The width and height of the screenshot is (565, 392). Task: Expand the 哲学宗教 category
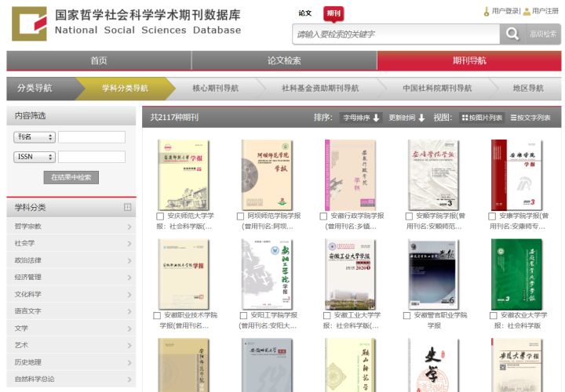[x=71, y=227]
